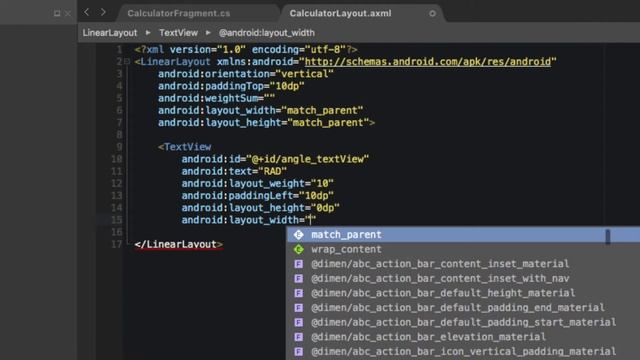Open TextView breadcrumb
Screen dimensions: 640x360
pyautogui.click(x=178, y=33)
